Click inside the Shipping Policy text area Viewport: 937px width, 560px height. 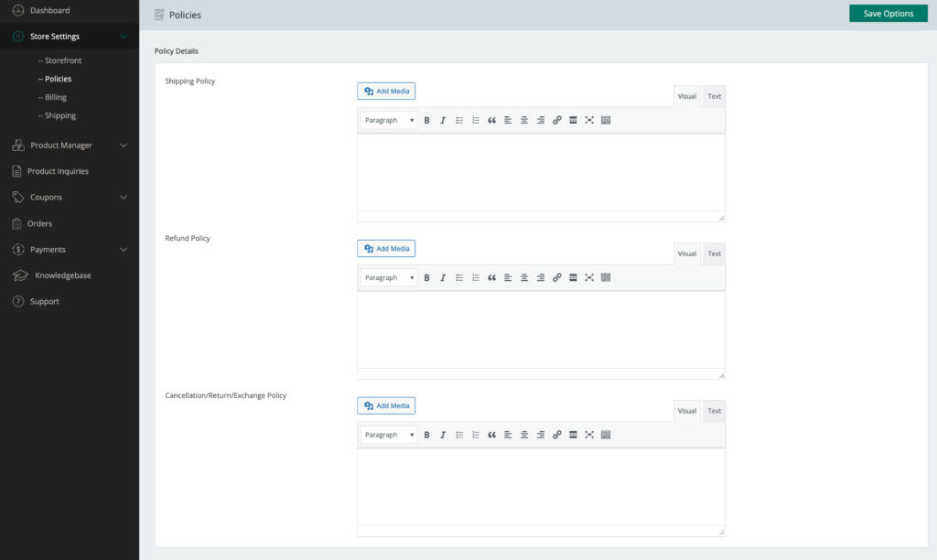point(540,172)
